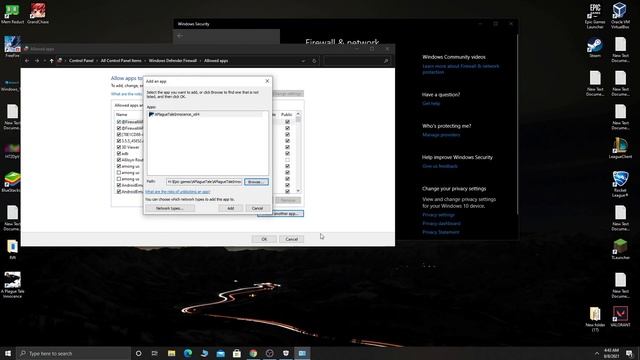
Task: Click the Browse button in Add an app
Action: [256, 182]
